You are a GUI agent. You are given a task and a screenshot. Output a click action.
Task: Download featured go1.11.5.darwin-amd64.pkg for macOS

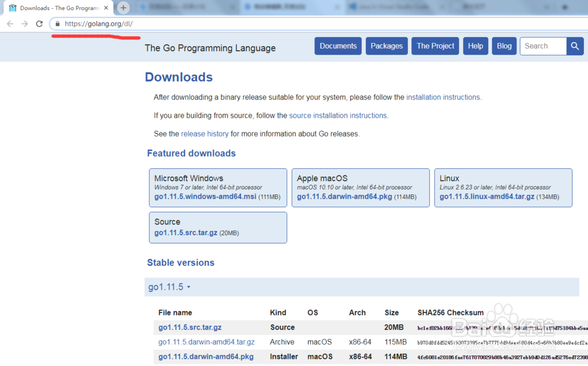344,197
